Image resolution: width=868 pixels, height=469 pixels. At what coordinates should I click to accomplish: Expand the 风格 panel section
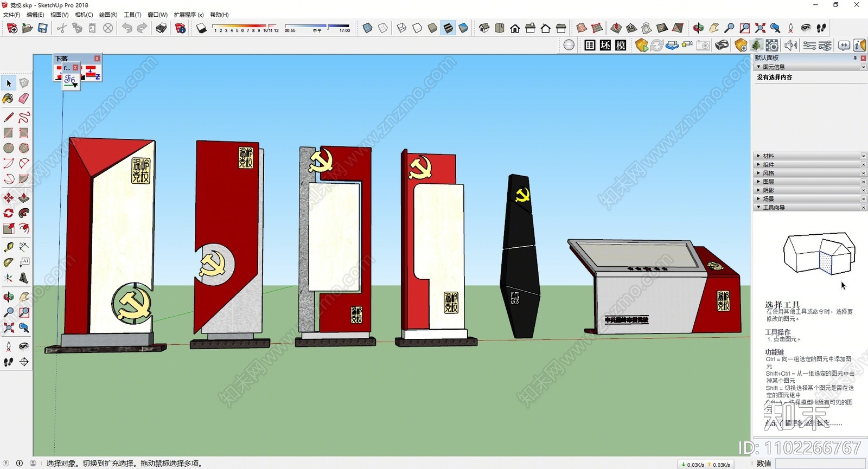point(758,173)
